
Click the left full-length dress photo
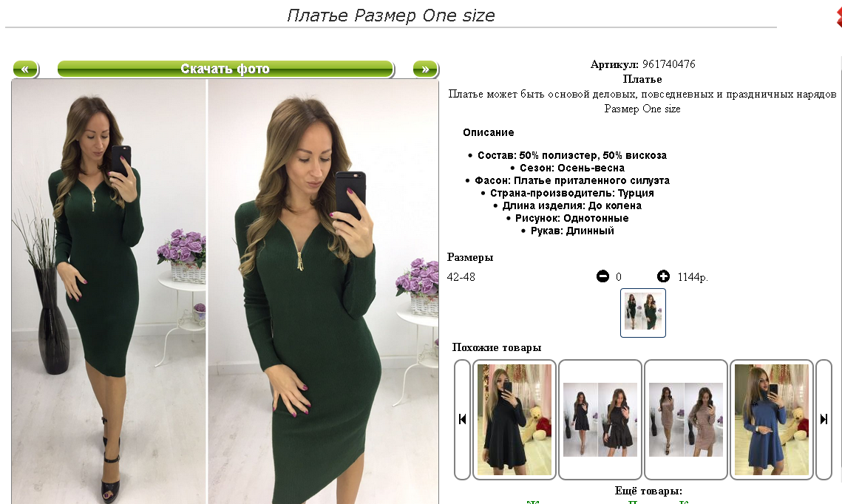109,291
